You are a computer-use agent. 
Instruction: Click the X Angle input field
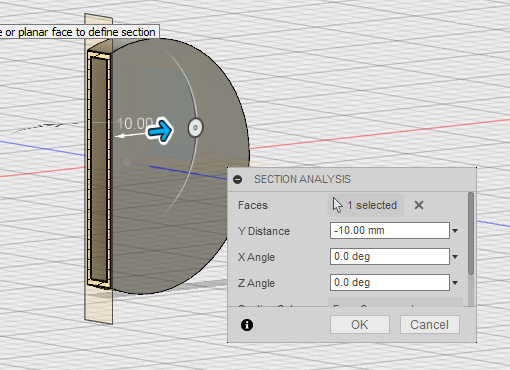[x=390, y=257]
